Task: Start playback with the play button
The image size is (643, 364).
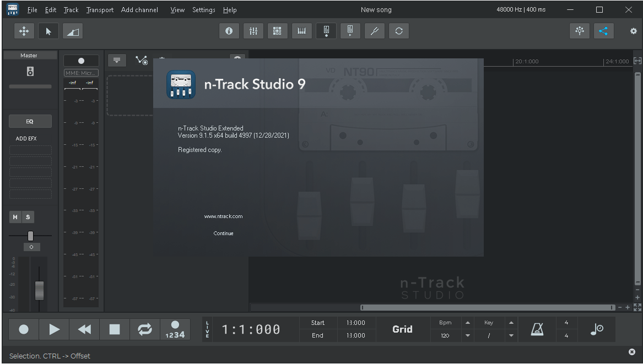Action: click(54, 329)
